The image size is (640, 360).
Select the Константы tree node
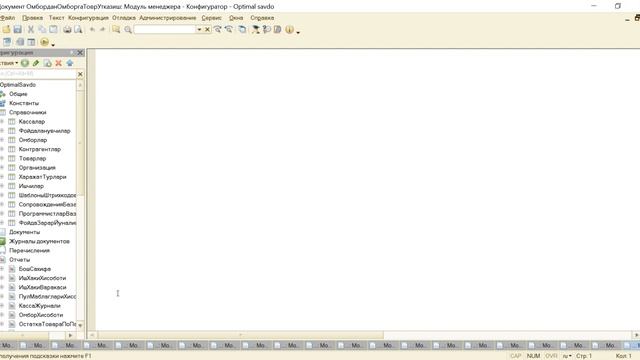click(24, 103)
